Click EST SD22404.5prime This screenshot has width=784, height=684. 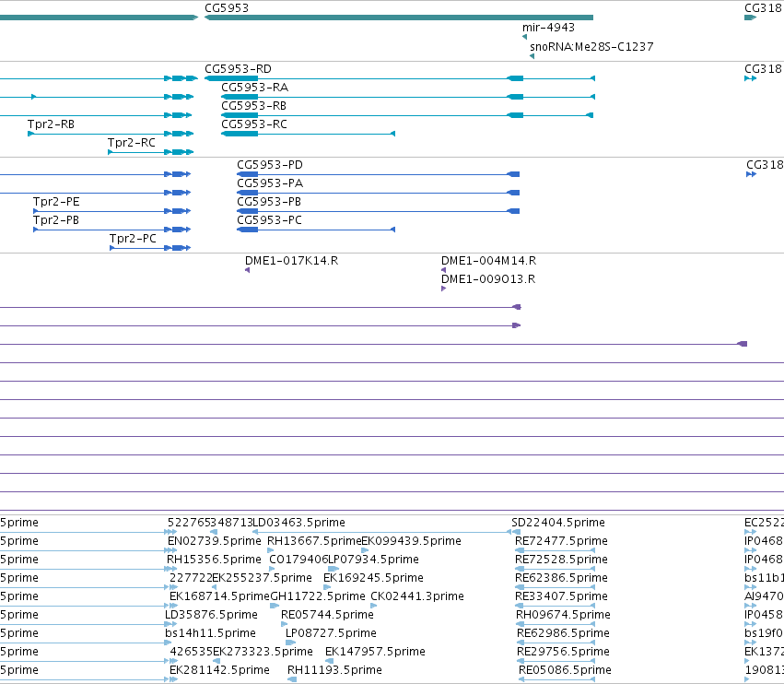[x=558, y=523]
